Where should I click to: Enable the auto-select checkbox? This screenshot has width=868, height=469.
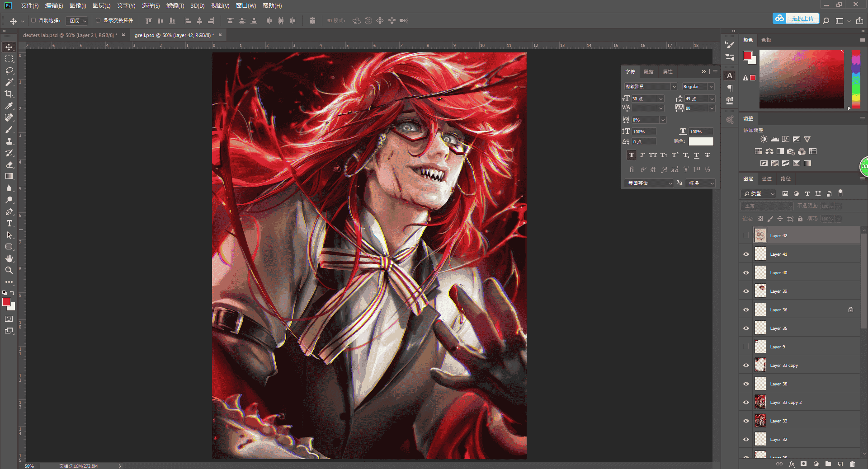tap(33, 20)
